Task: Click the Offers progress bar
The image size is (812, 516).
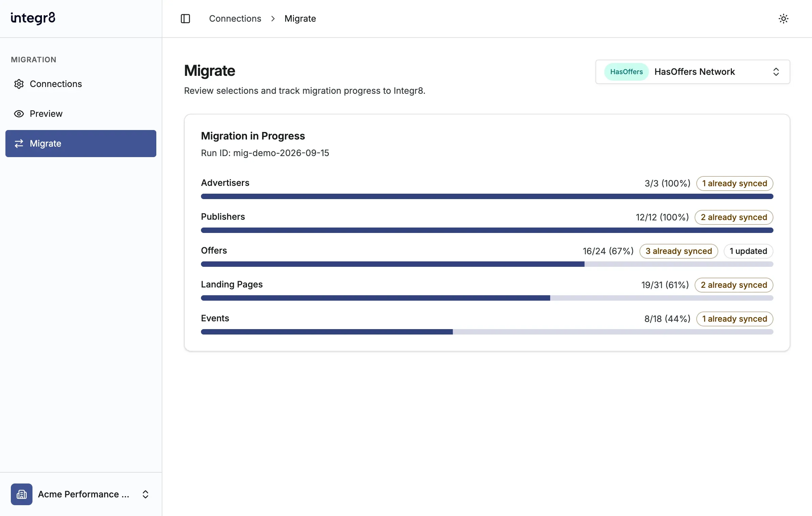Action: [x=487, y=264]
